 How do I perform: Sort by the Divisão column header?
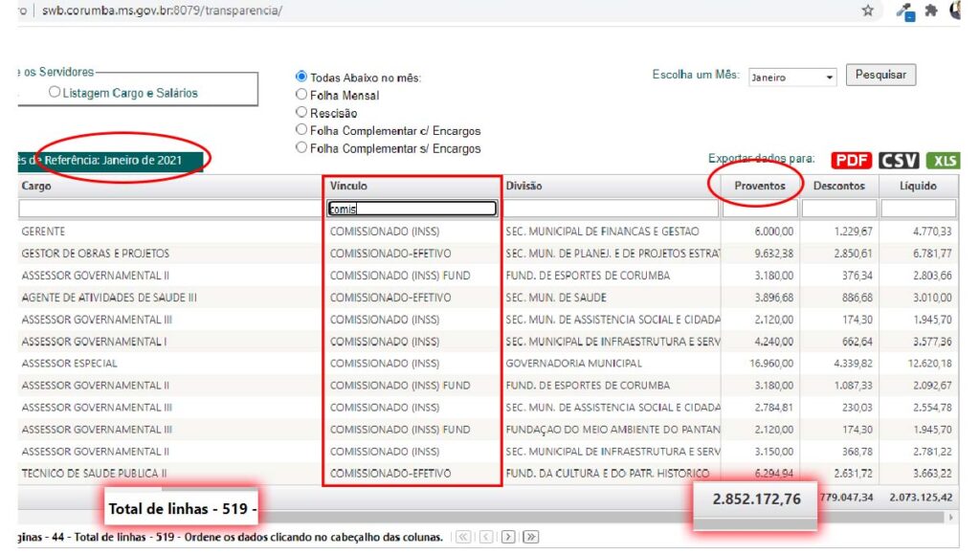(x=523, y=186)
